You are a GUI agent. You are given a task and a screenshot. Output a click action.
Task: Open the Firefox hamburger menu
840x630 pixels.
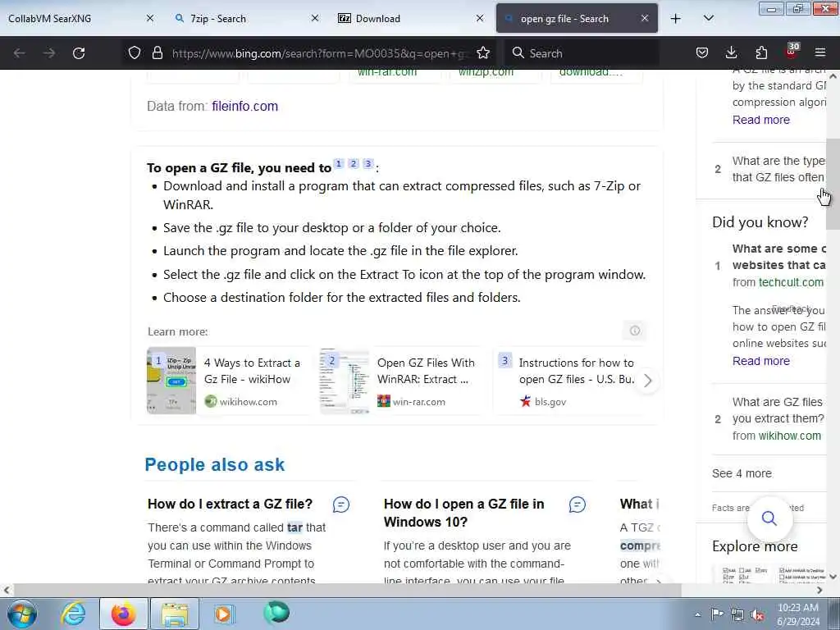[820, 52]
